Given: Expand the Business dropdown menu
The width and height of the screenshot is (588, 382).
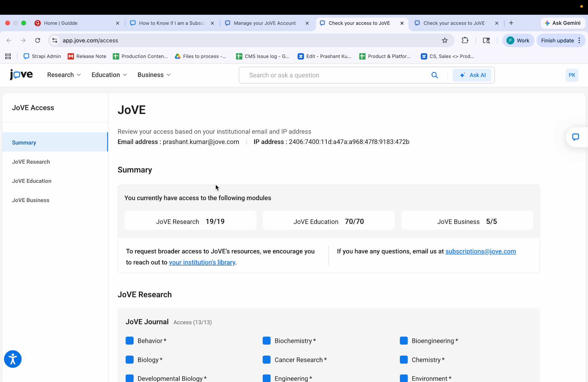Looking at the screenshot, I should click(x=154, y=75).
